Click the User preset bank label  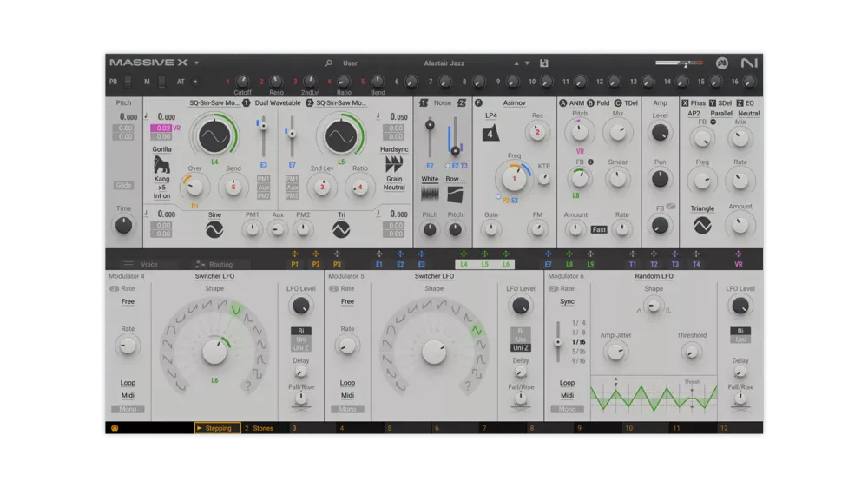tap(350, 63)
